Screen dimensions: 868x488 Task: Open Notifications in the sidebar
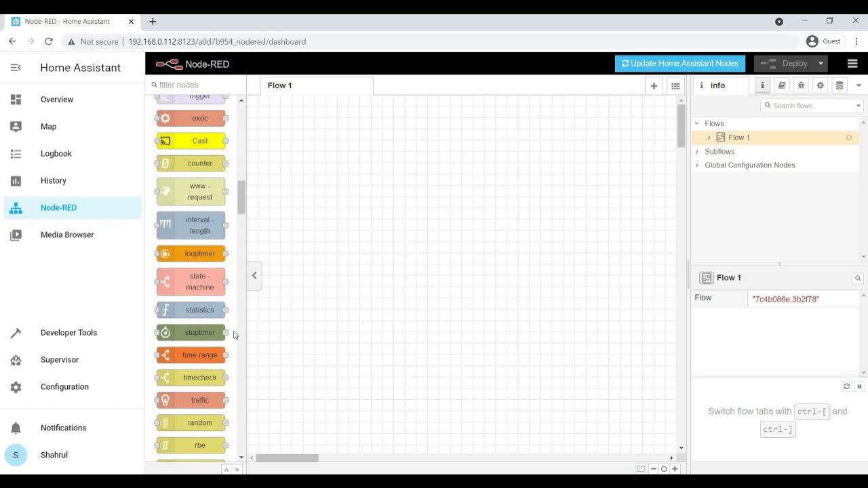tap(73, 428)
